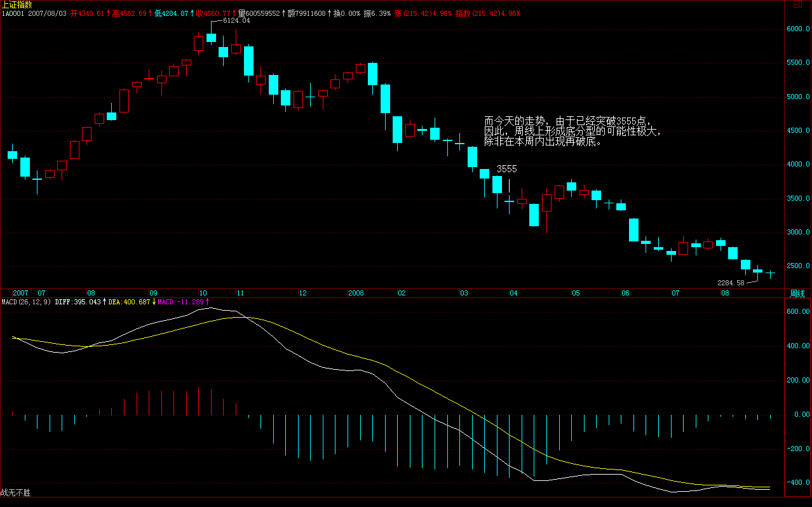This screenshot has width=812, height=507.
Task: Select the white Chinese text annotation
Action: pos(572,132)
